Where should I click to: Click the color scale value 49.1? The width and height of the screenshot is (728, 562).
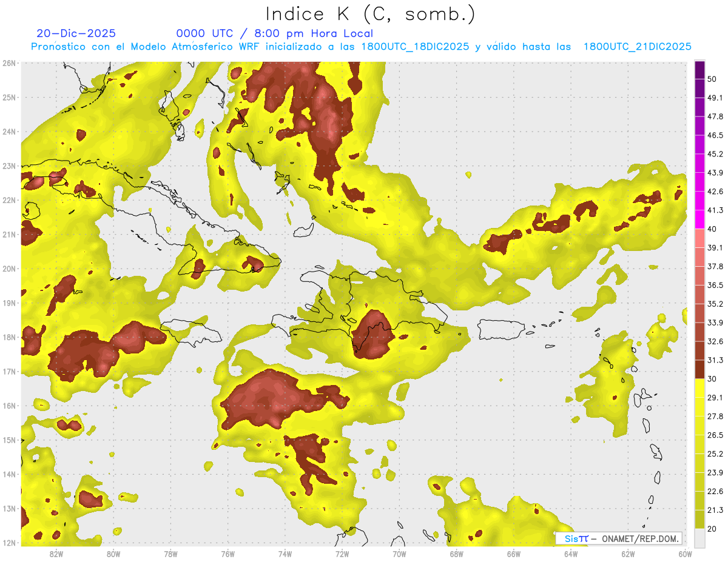[715, 98]
